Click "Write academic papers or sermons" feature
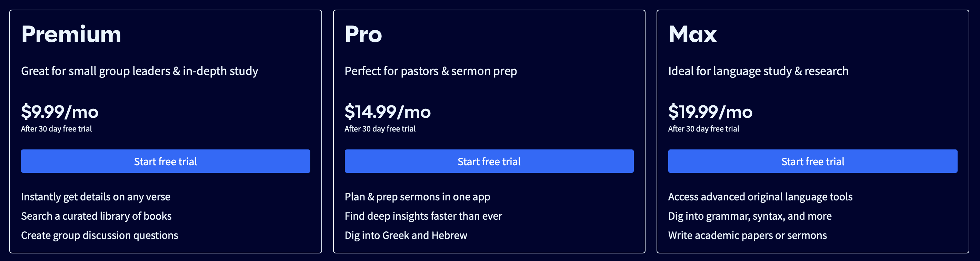This screenshot has height=261, width=980. [747, 236]
